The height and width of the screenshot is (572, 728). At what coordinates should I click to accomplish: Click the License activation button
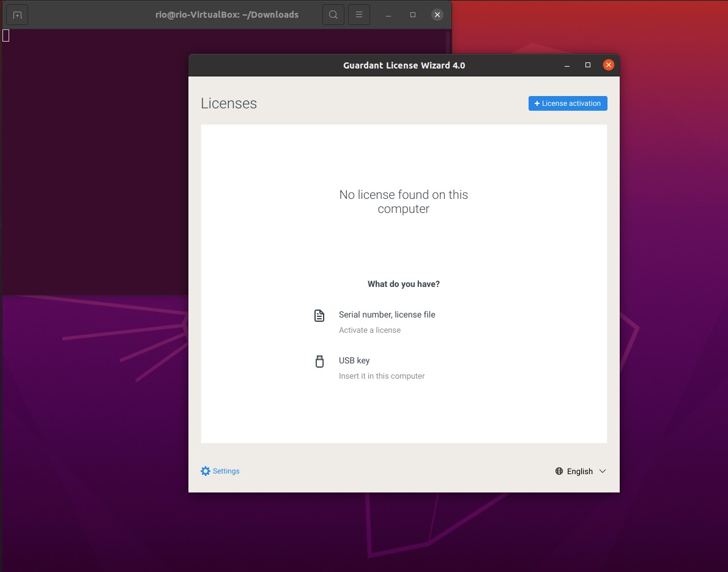567,103
